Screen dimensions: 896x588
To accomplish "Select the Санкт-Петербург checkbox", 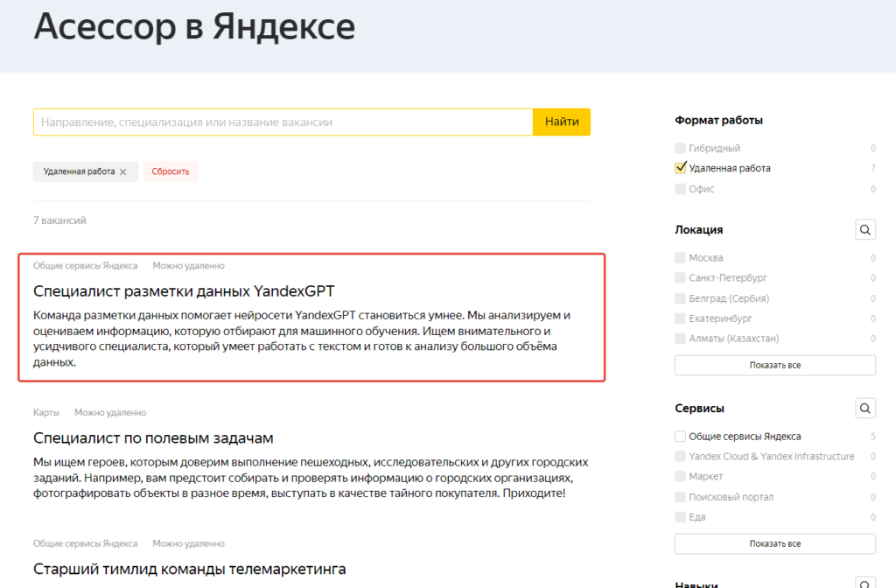I will 680,277.
